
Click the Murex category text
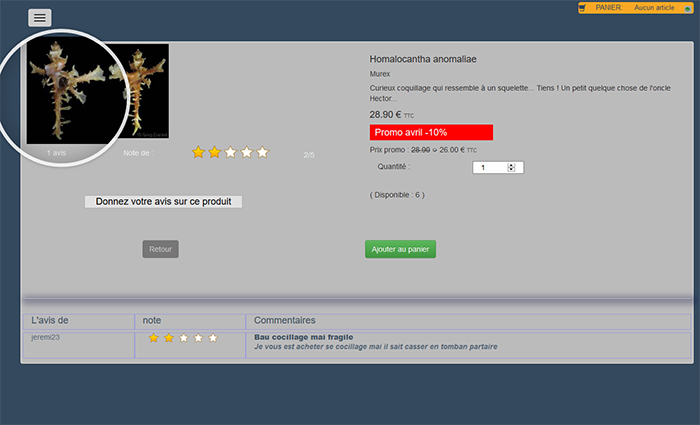(x=380, y=74)
